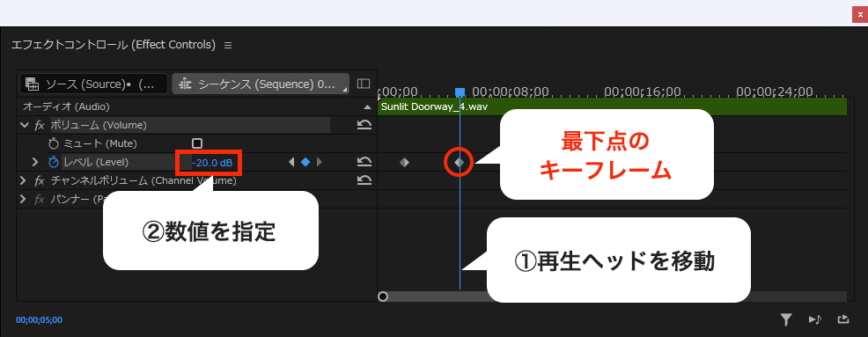This screenshot has width=868, height=337.
Task: Select the Mute property label
Action: click(99, 144)
